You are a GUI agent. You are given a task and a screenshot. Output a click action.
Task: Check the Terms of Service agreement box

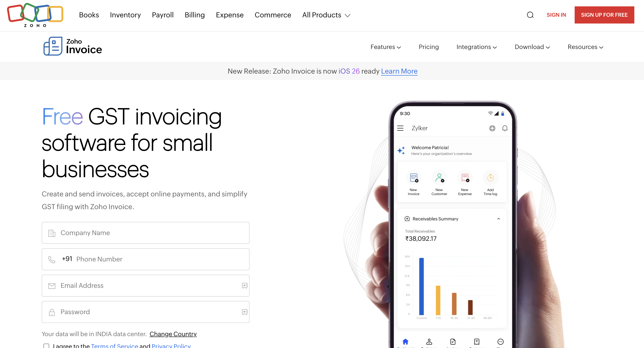[46, 346]
